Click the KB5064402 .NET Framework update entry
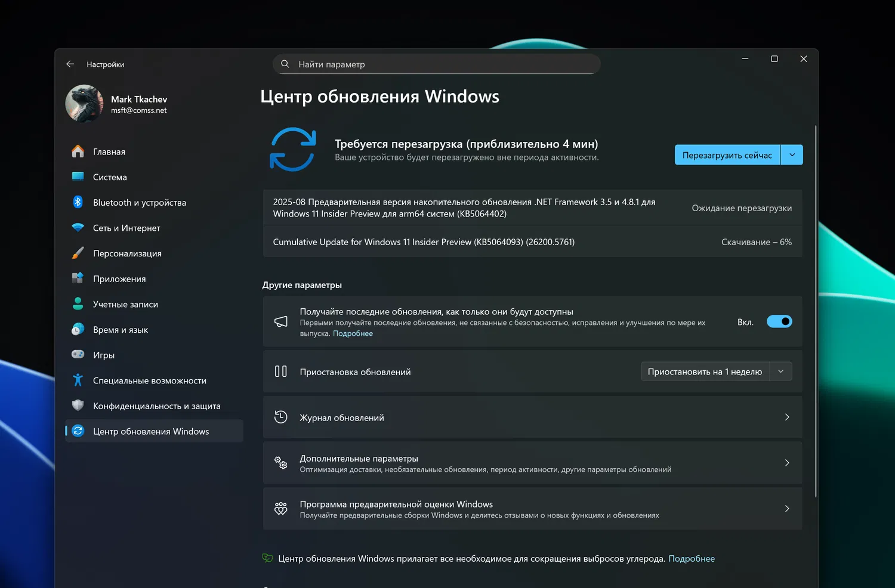The width and height of the screenshot is (895, 588). coord(532,208)
